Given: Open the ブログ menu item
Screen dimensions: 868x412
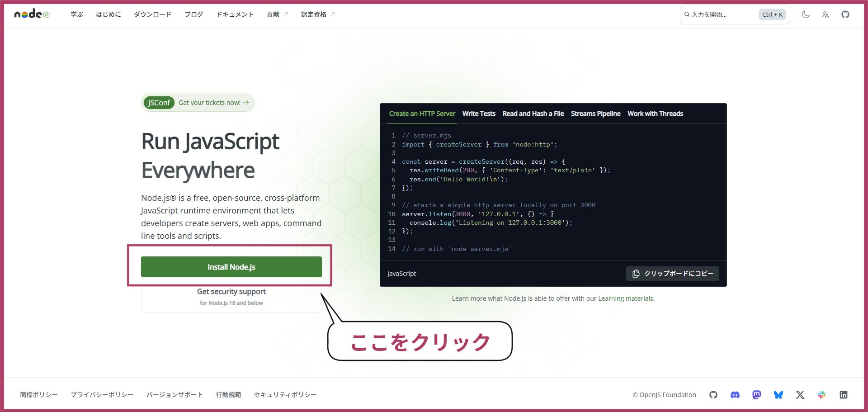Looking at the screenshot, I should [194, 14].
